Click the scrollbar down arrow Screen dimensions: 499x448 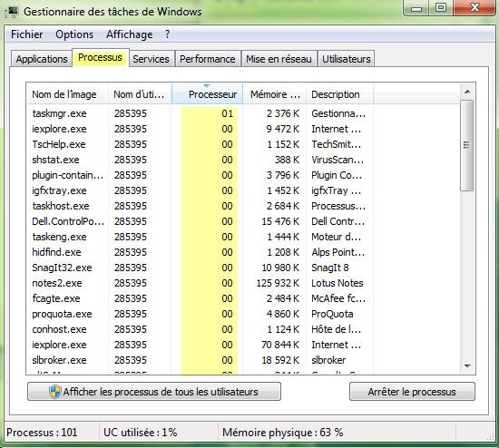coord(467,366)
